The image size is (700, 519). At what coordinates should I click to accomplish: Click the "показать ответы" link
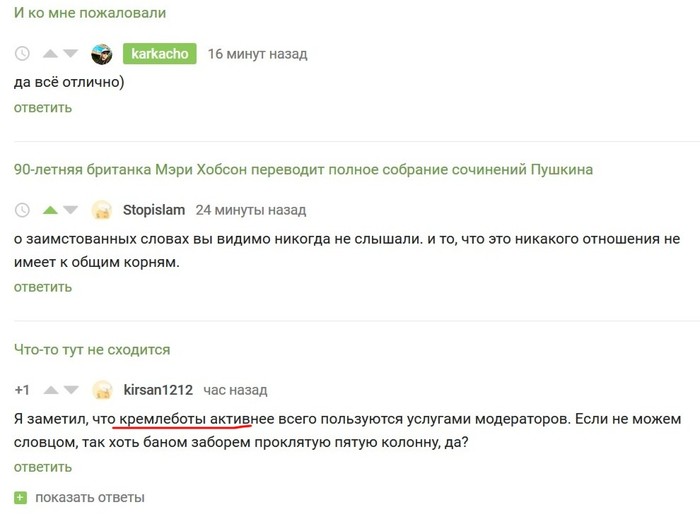[90, 497]
